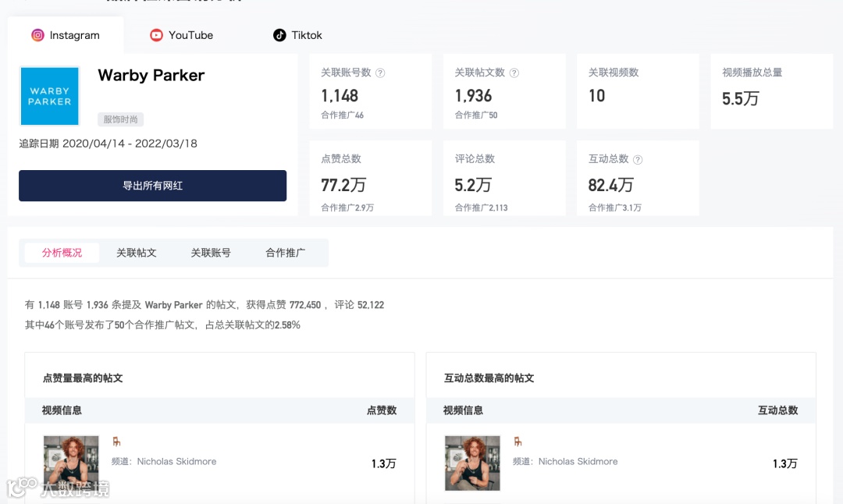The height and width of the screenshot is (504, 843).
Task: Click the 77.2万 点赞总数 value
Action: [x=343, y=186]
